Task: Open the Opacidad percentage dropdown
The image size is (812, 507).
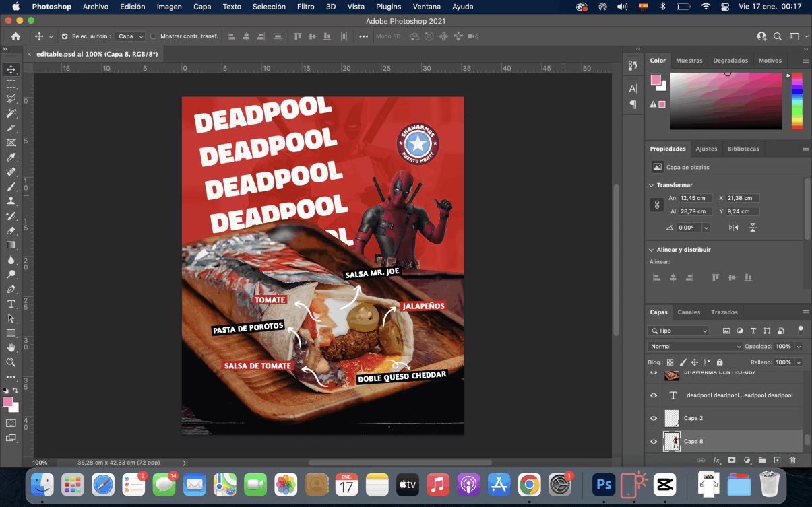Action: click(x=799, y=346)
